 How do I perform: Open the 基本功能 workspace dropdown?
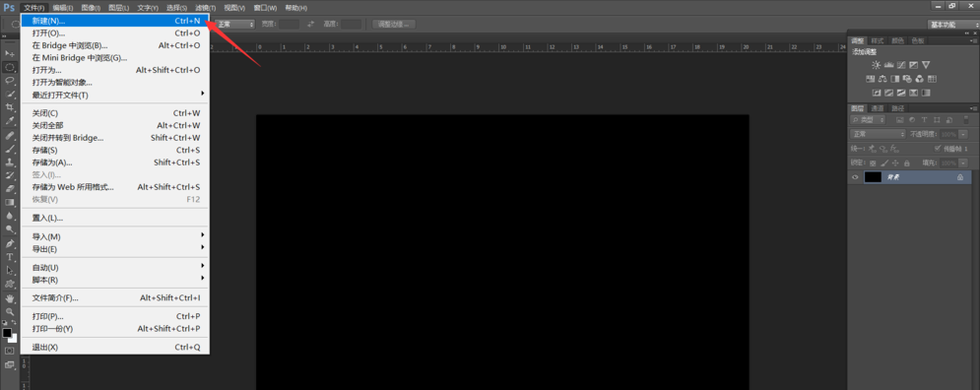coord(953,25)
